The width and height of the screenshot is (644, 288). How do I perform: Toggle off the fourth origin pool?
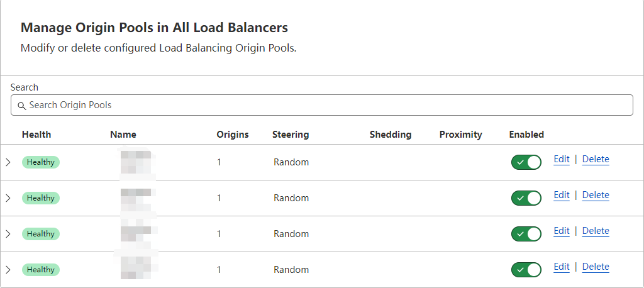(526, 270)
